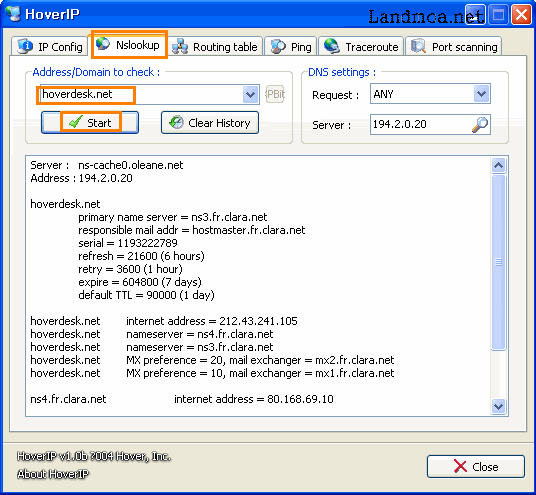Click the Ping magnifier icon
Image resolution: width=536 pixels, height=495 pixels.
(x=278, y=46)
